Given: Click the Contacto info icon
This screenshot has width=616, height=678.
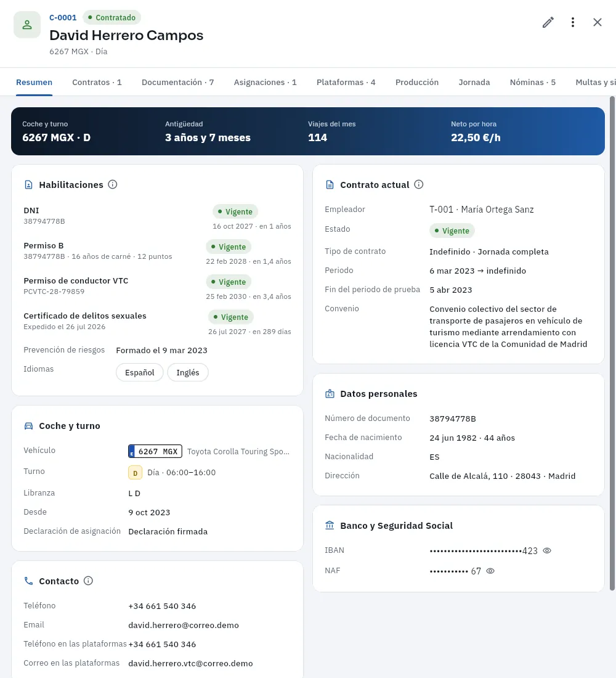Looking at the screenshot, I should [x=88, y=581].
